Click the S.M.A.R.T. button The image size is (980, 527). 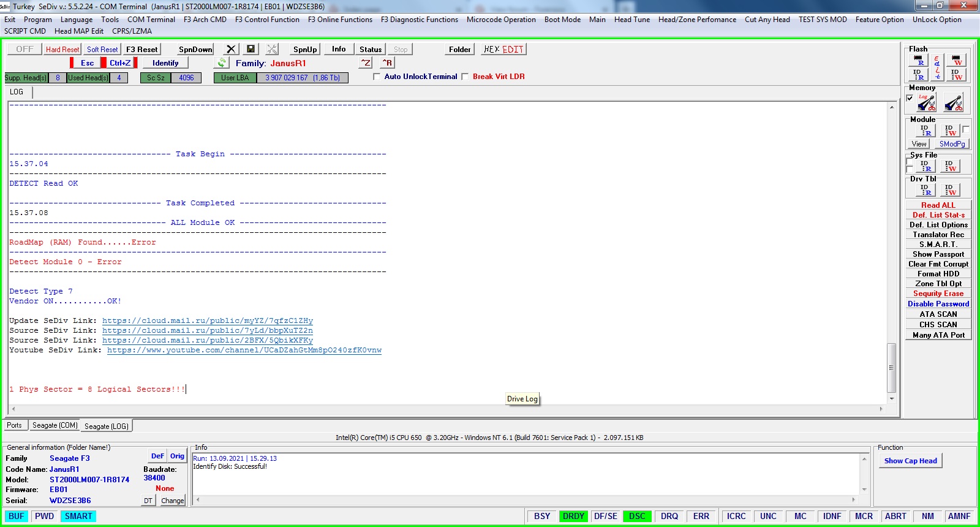pos(938,245)
